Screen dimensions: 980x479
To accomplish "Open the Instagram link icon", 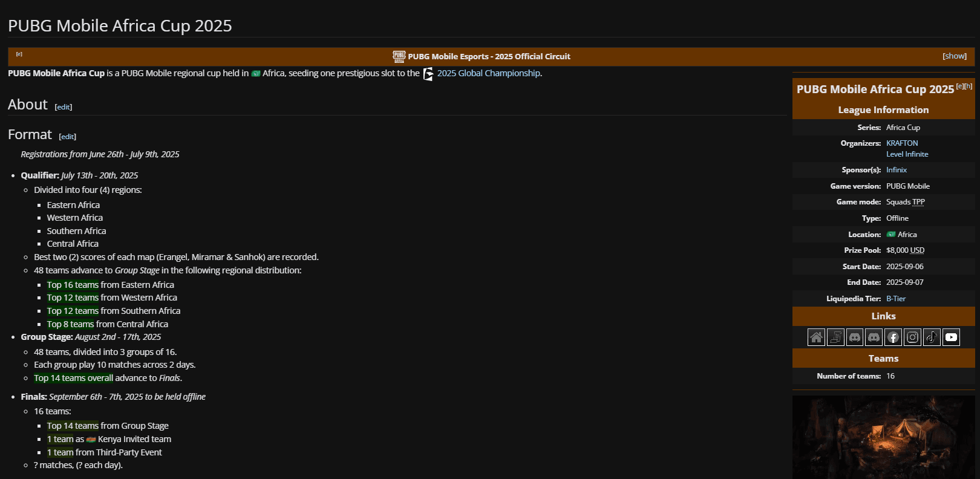I will point(913,337).
